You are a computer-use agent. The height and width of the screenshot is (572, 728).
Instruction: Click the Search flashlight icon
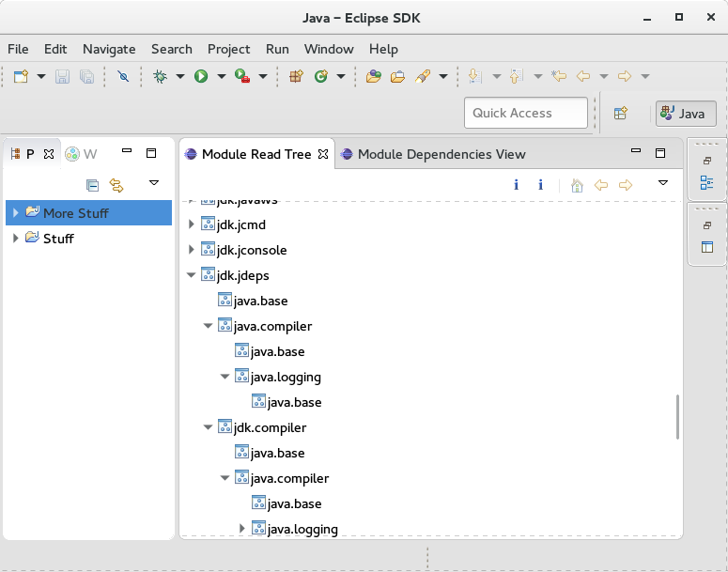tap(423, 76)
